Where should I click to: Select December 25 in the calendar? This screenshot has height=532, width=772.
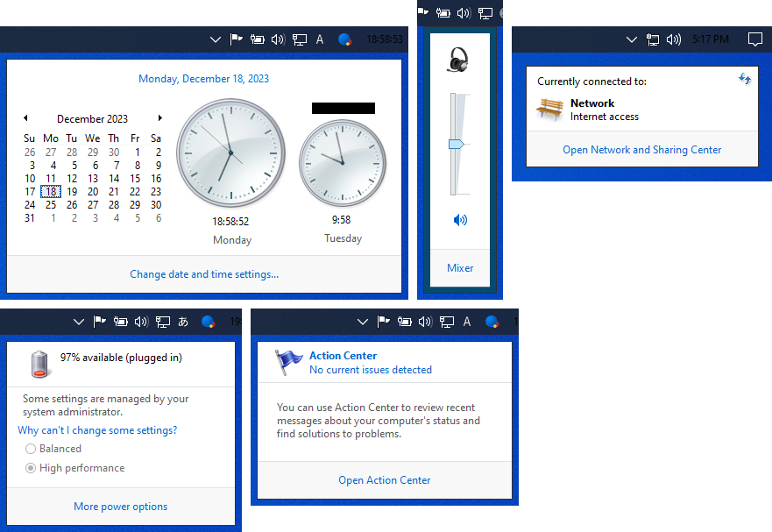pyautogui.click(x=51, y=205)
